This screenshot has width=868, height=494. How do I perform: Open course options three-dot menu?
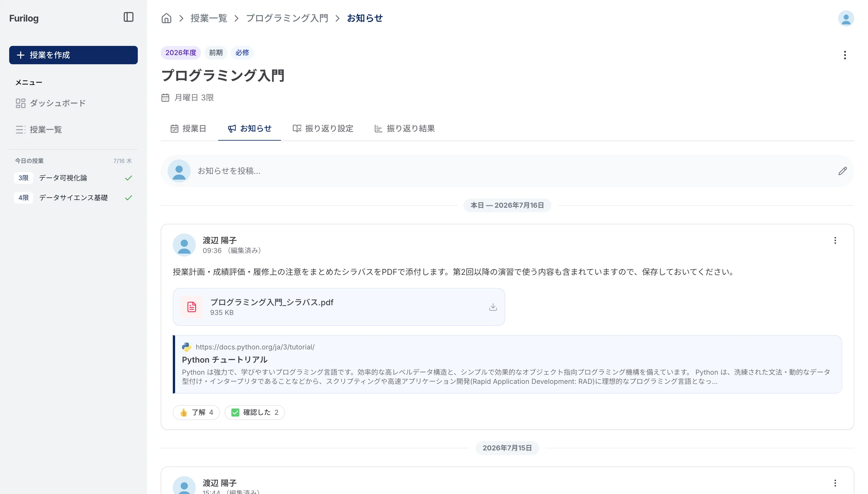point(844,55)
